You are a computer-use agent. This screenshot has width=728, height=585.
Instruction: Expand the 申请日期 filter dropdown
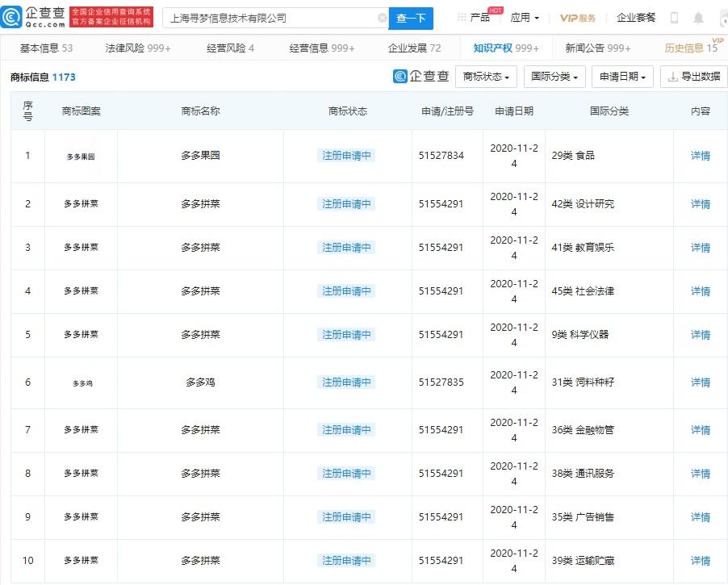(623, 77)
